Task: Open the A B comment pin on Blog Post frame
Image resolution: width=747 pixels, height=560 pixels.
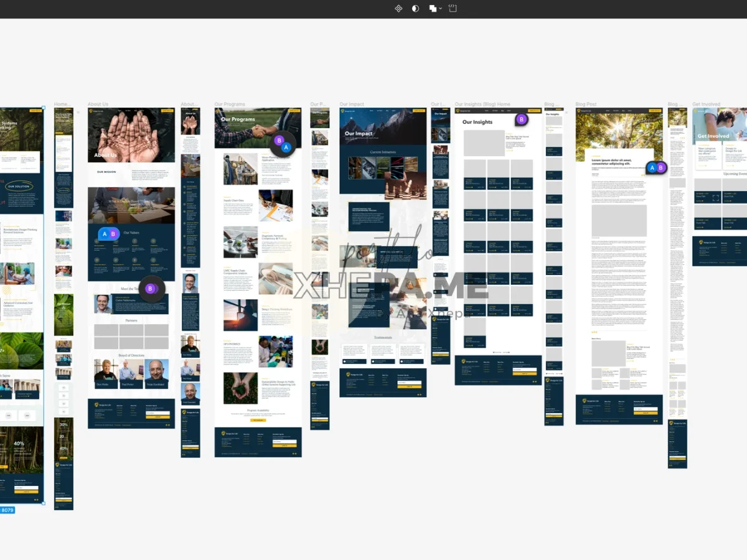Action: pos(657,167)
